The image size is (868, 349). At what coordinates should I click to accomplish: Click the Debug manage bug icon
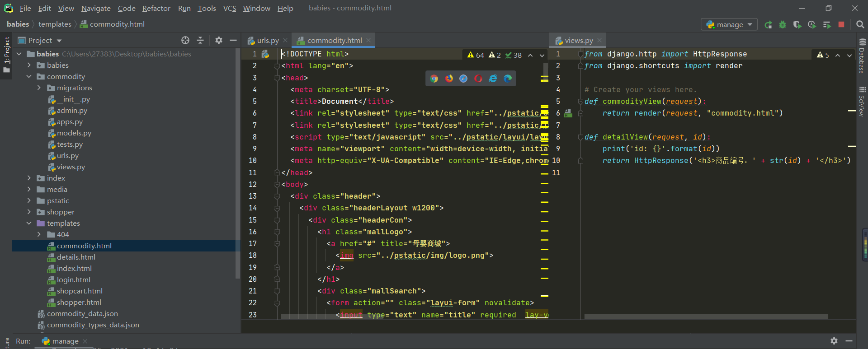click(x=783, y=24)
